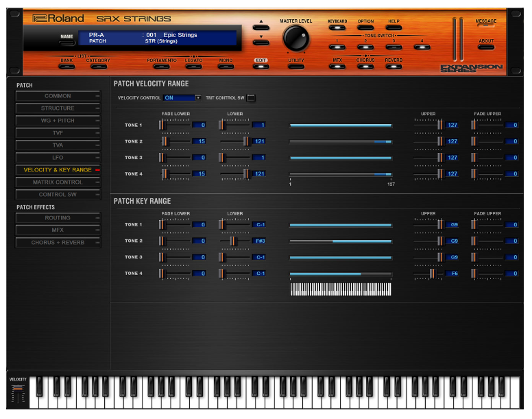Click key range Tone 2 Lower value F#3

pyautogui.click(x=259, y=241)
